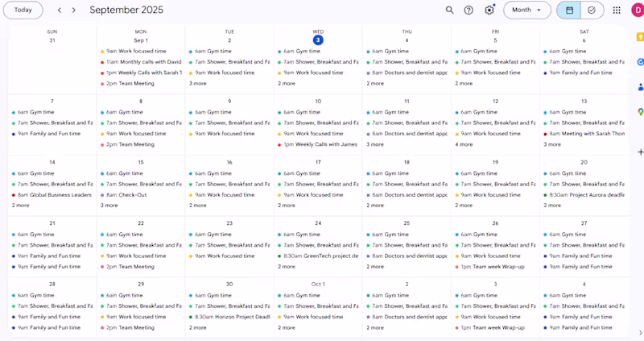Open '8:30am GreenTech project' event
This screenshot has height=341, width=644.
318,256
